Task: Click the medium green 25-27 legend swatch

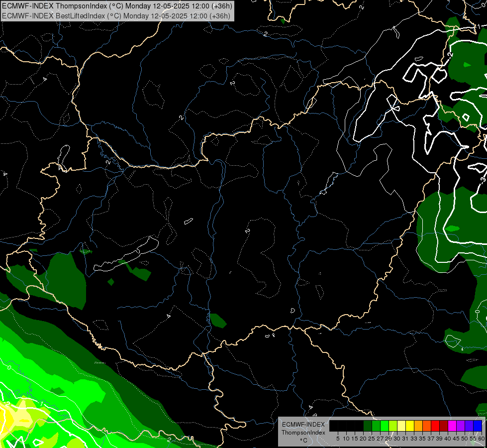Action: click(x=376, y=426)
